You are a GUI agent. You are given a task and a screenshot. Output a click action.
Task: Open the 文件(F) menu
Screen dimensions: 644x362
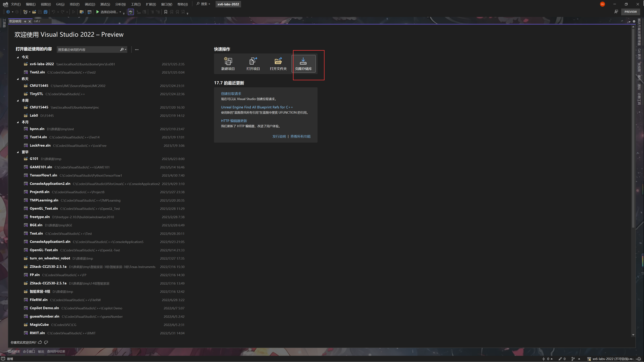16,4
